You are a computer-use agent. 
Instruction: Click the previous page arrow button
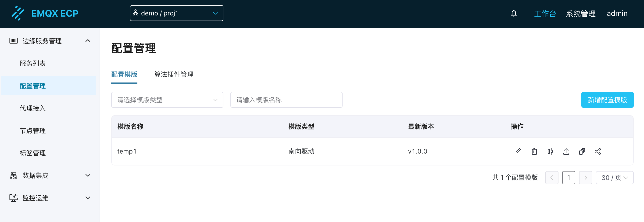click(552, 178)
